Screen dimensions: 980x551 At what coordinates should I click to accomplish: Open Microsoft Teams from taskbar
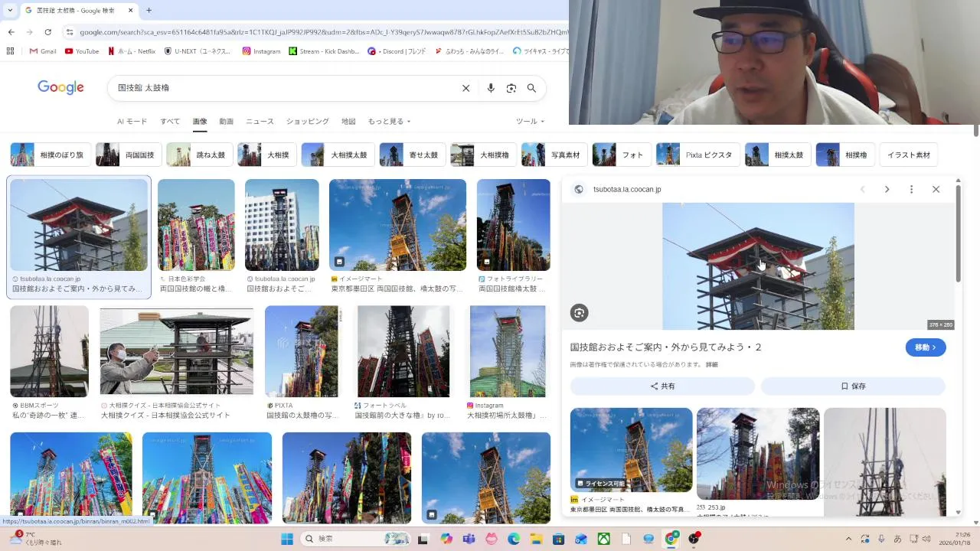click(469, 539)
